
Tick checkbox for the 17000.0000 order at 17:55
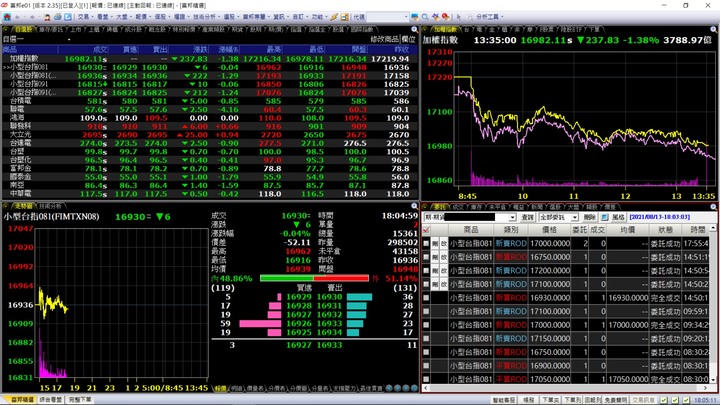point(426,243)
